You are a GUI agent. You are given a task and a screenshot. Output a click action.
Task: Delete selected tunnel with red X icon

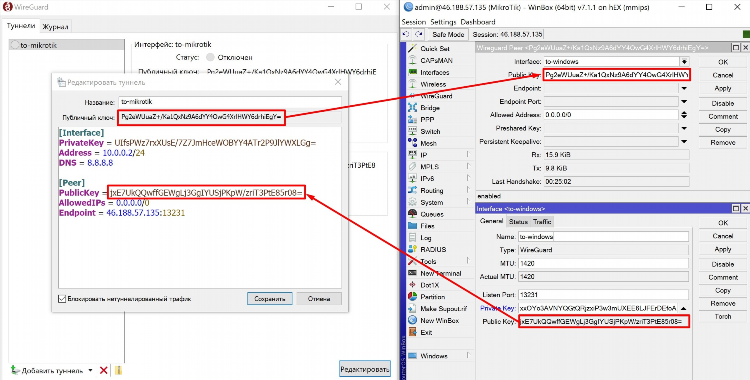103,370
